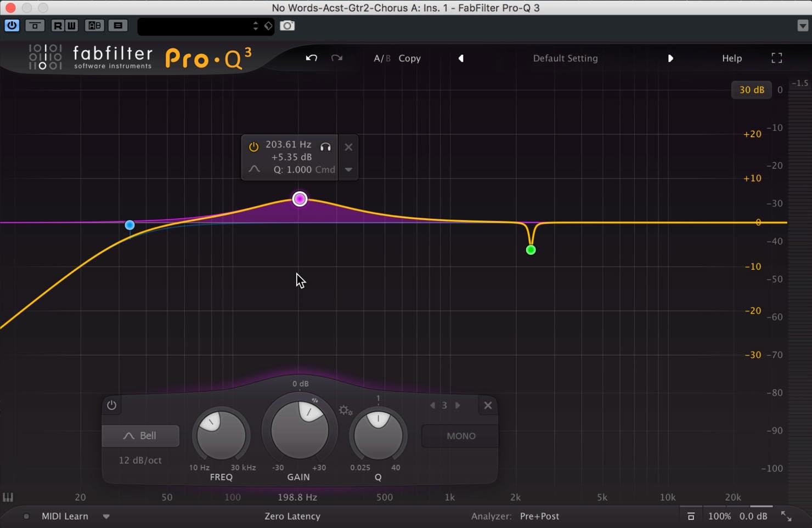Select next band with right arrow near 3

point(458,405)
